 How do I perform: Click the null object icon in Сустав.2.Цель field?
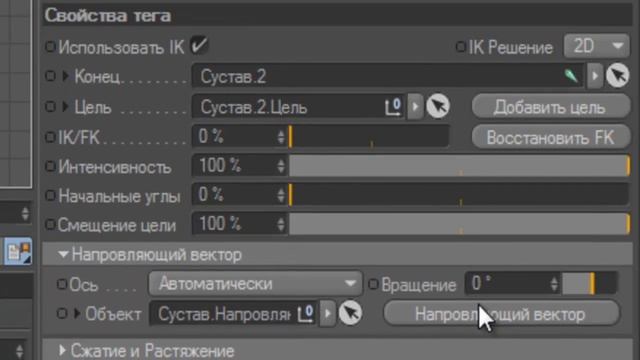[x=393, y=107]
